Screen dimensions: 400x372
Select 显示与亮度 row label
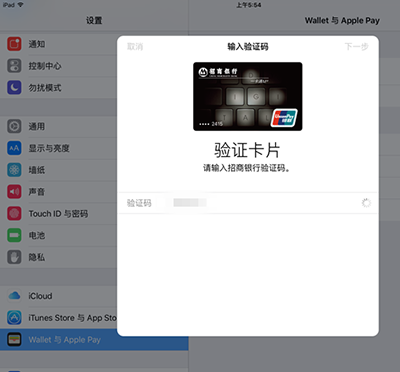coord(49,148)
